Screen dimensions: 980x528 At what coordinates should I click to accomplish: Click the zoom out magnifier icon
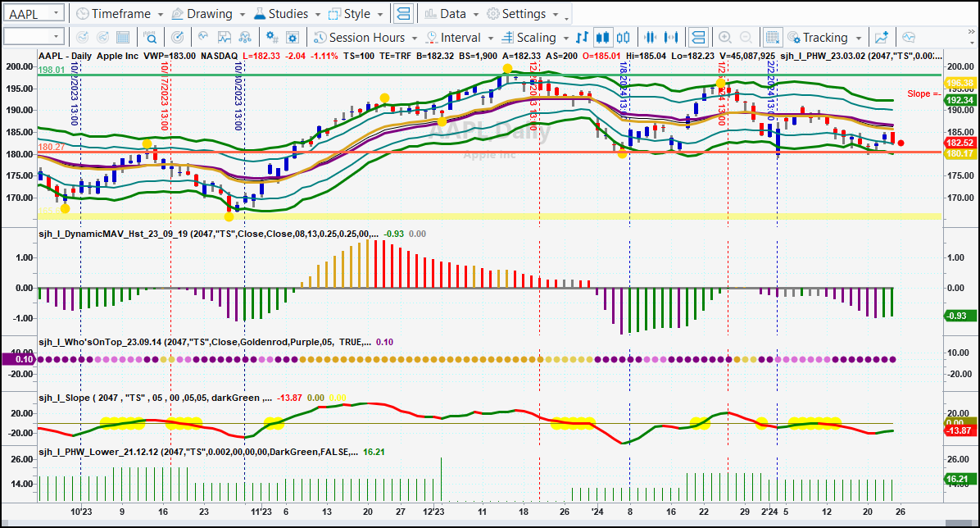746,38
